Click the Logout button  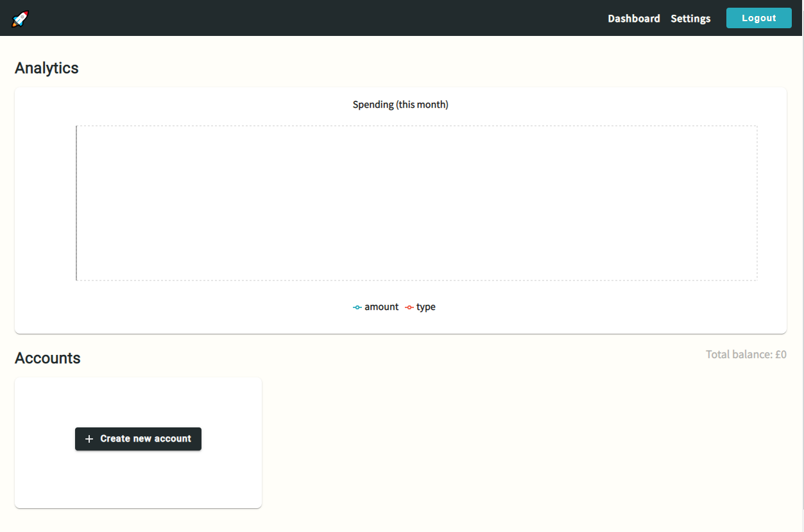(x=759, y=18)
